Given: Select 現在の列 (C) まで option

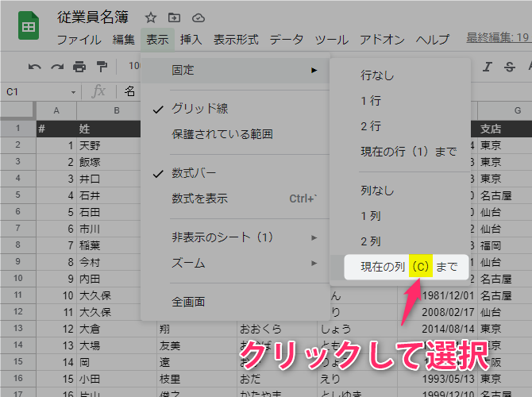Looking at the screenshot, I should coord(407,267).
